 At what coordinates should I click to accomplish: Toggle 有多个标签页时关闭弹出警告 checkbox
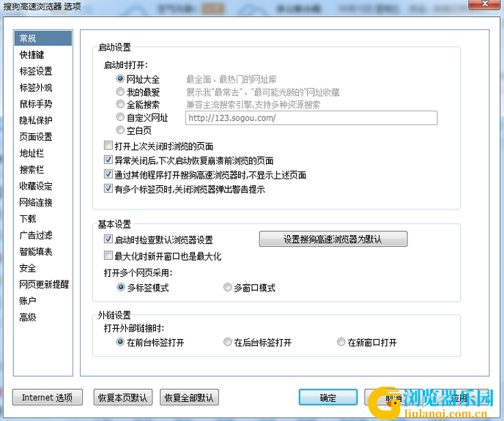[x=108, y=189]
